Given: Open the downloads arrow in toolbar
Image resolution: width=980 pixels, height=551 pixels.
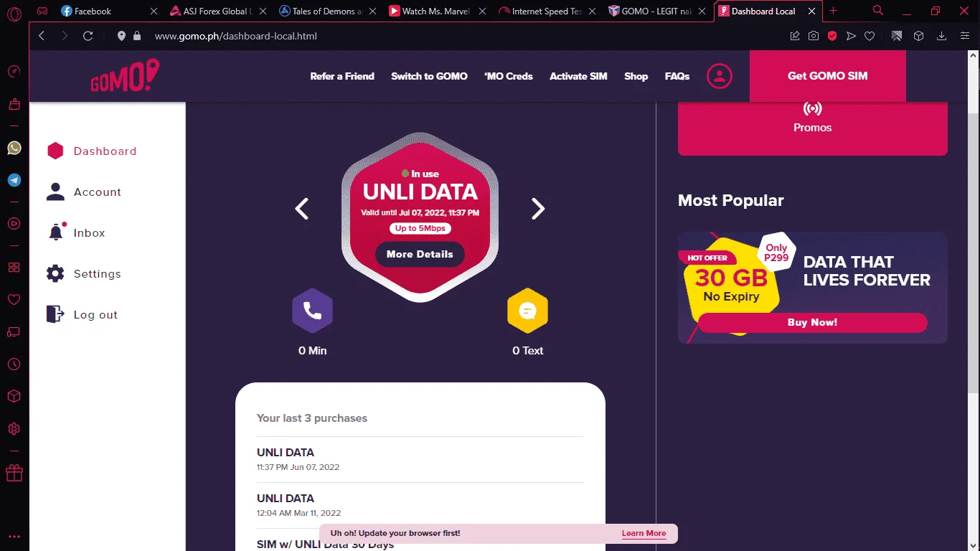Looking at the screenshot, I should pos(942,36).
